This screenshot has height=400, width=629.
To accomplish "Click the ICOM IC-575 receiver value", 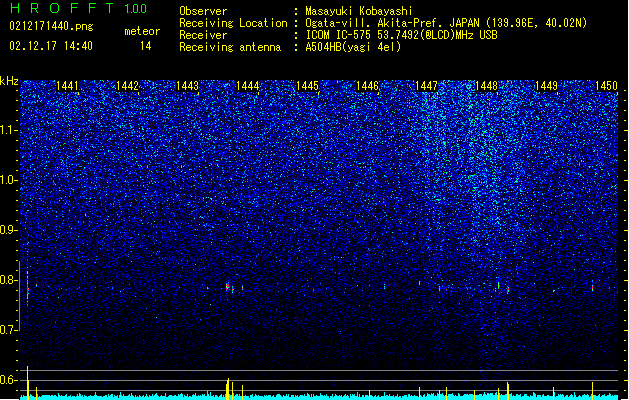I will point(401,35).
